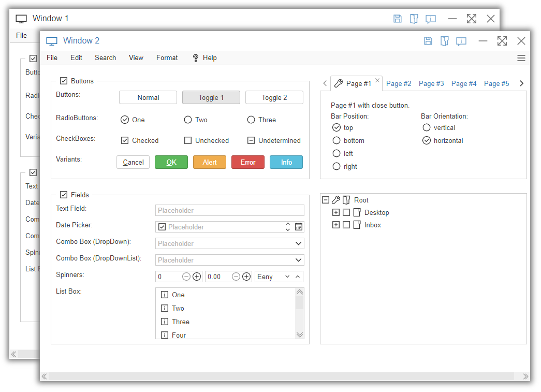
Task: Select next value in Eeny spinner (down chevron)
Action: [x=287, y=277]
